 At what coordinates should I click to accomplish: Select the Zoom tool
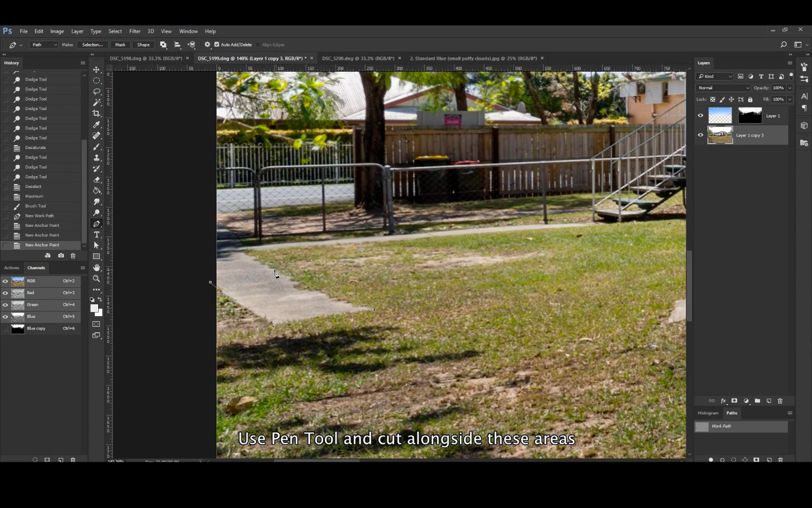coord(96,279)
